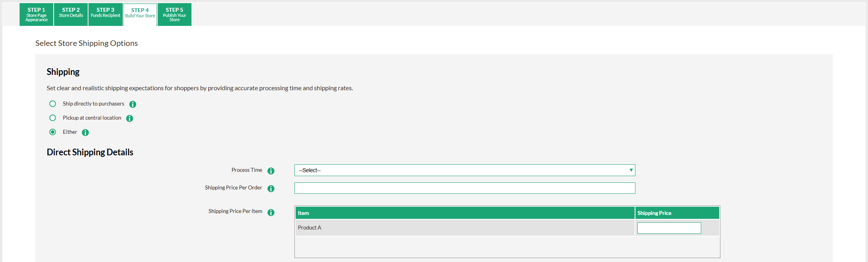Select Ship directly to purchasers radio button
Screen dimensions: 868x262
(x=52, y=104)
